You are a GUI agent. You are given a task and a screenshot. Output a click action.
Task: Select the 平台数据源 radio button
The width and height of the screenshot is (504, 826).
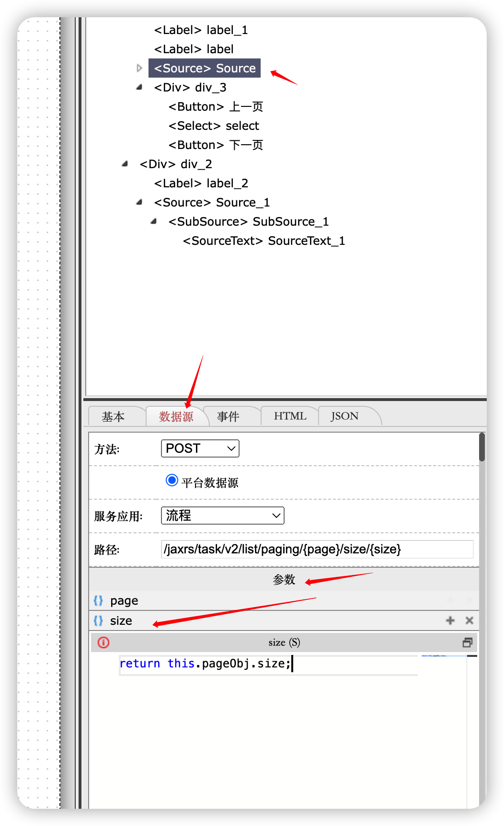tap(172, 480)
